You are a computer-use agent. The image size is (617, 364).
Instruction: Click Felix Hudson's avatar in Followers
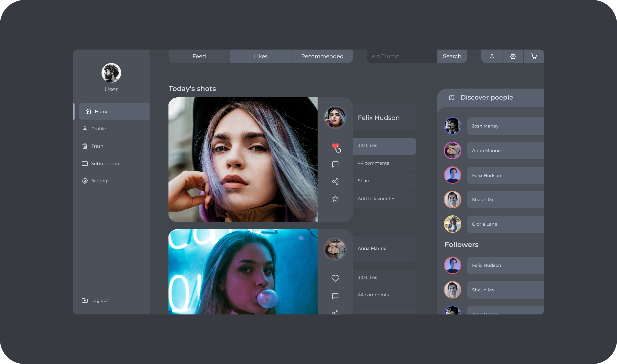pos(452,265)
